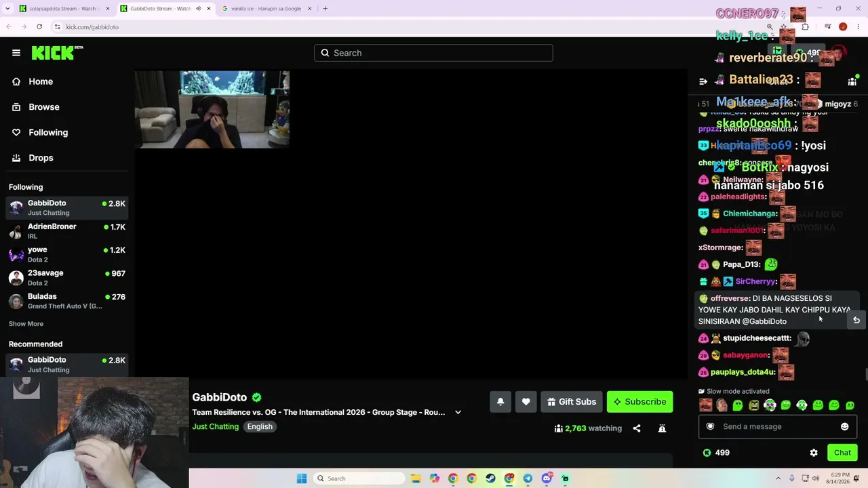Open Discord from the taskbar
This screenshot has height=488, width=868.
(547, 479)
